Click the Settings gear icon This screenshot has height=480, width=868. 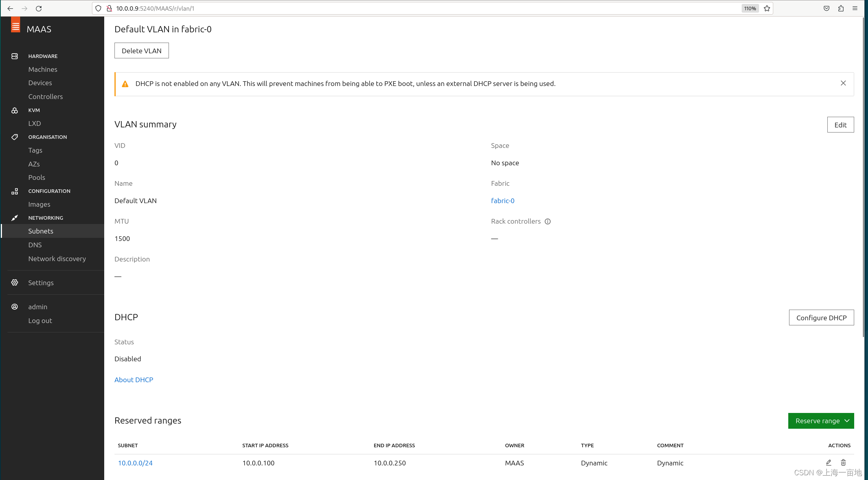pyautogui.click(x=15, y=282)
